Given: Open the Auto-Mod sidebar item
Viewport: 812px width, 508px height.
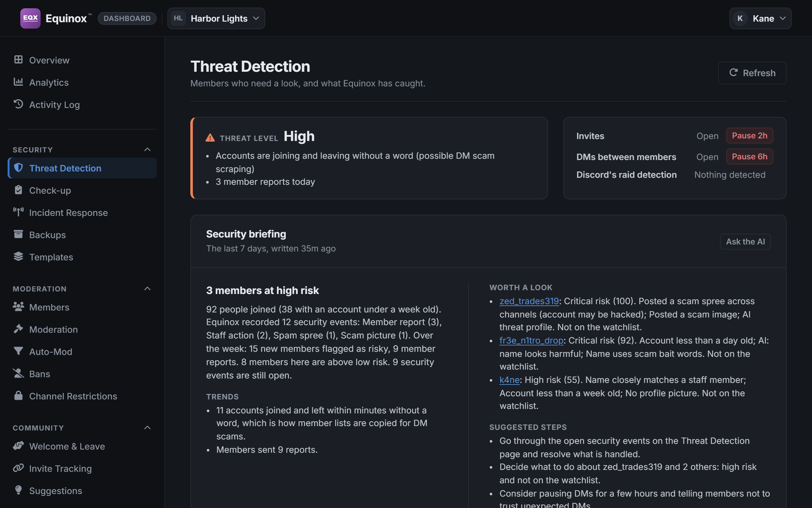Looking at the screenshot, I should click(x=82, y=351).
